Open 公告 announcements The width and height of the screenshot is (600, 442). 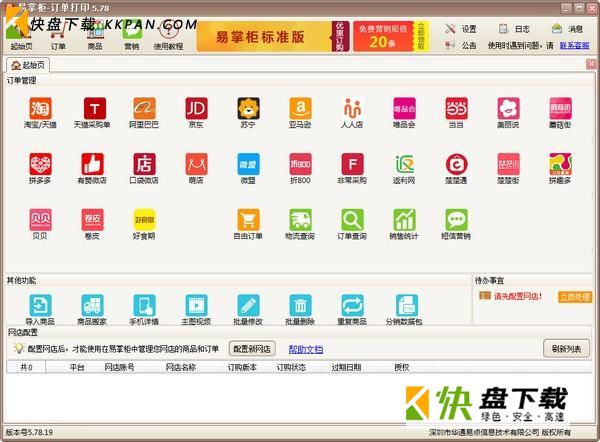click(461, 46)
